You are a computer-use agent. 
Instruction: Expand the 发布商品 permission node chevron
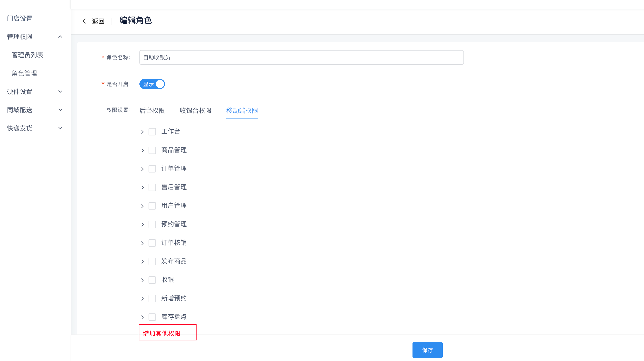pyautogui.click(x=143, y=262)
